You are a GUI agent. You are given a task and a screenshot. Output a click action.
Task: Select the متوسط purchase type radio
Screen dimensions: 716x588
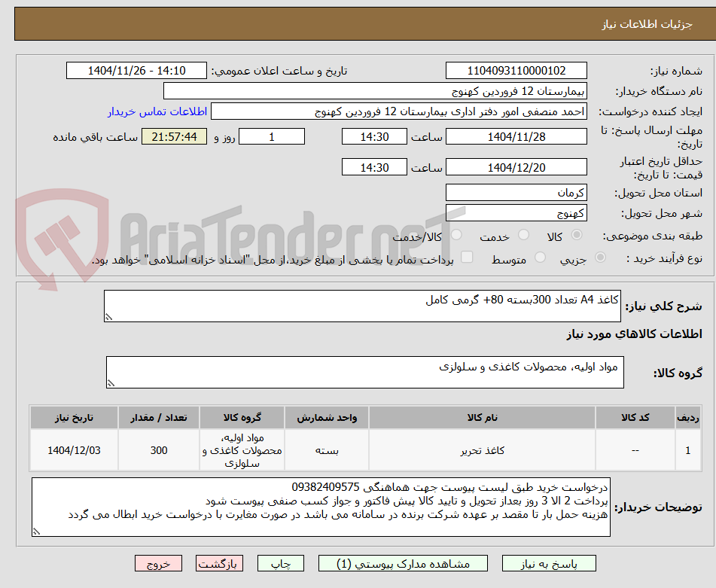540,257
